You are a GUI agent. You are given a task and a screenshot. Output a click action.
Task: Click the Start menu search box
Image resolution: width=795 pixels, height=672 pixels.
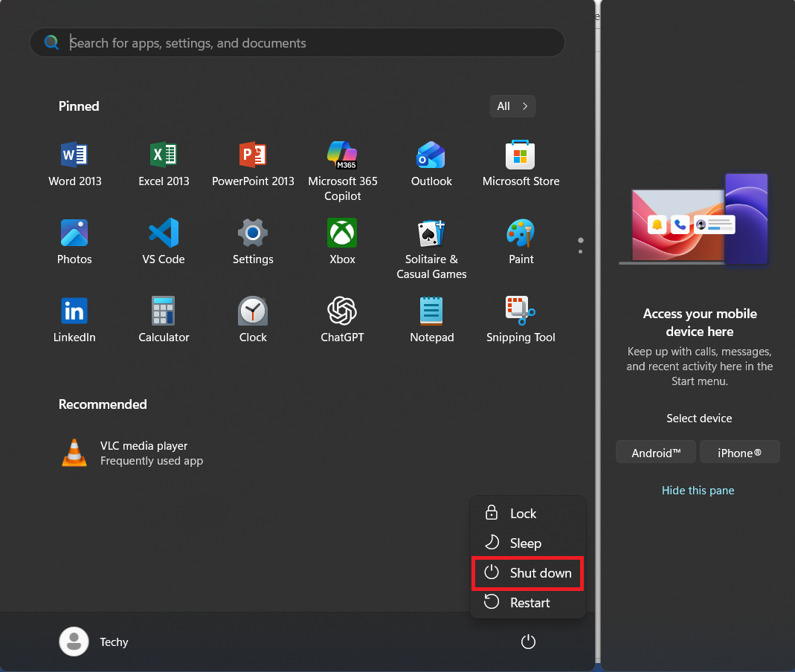coord(297,43)
